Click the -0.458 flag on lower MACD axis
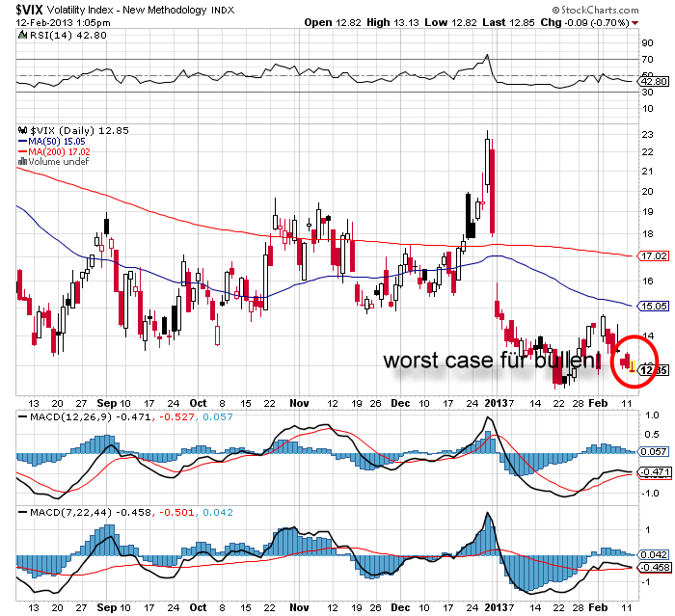The image size is (675, 616). [654, 568]
